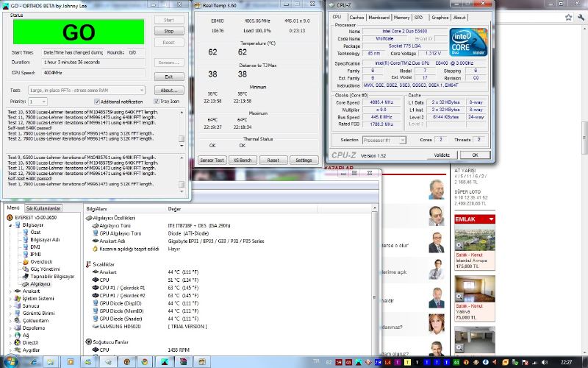Open ORTHOS About dialog
Screen dimensions: 588x368
click(x=169, y=90)
